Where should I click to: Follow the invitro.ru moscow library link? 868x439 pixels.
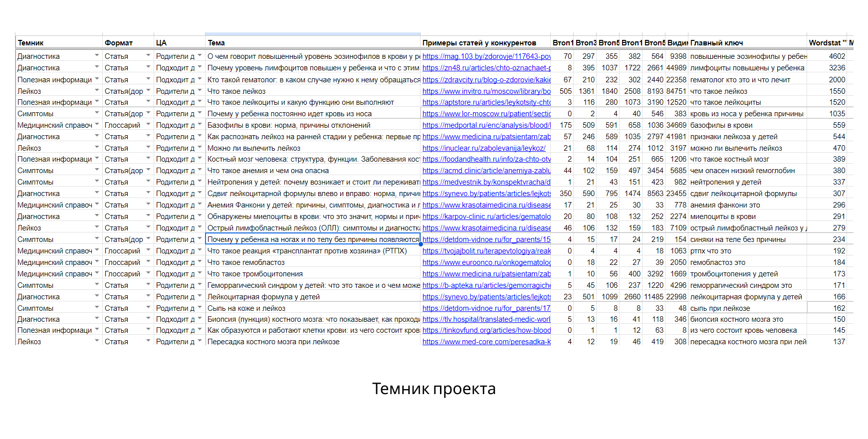(x=486, y=91)
